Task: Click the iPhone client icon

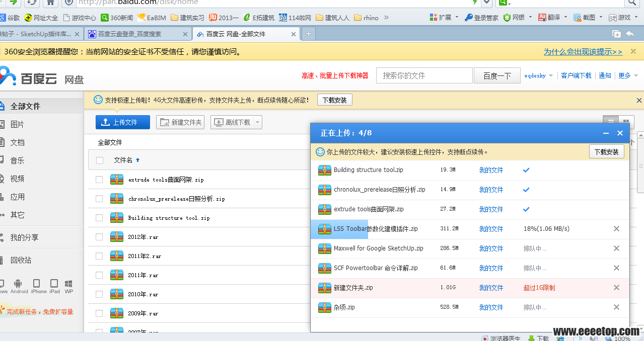Action: [x=39, y=286]
